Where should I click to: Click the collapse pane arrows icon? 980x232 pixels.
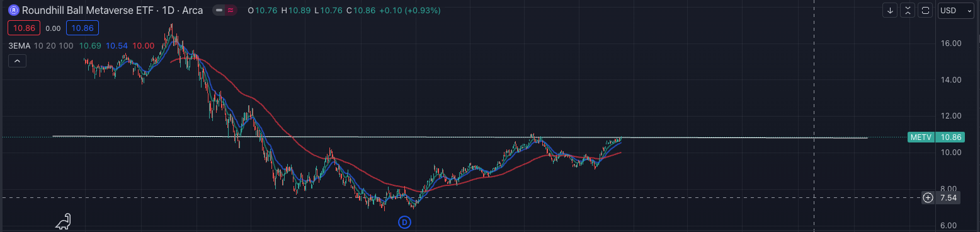(x=908, y=11)
